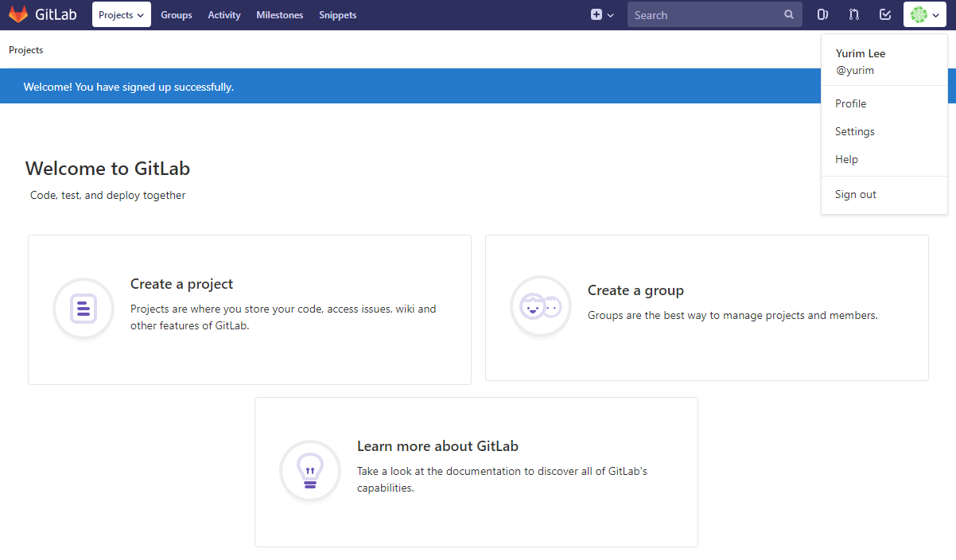The image size is (956, 560).
Task: Go to Groups in top navigation
Action: coord(177,15)
